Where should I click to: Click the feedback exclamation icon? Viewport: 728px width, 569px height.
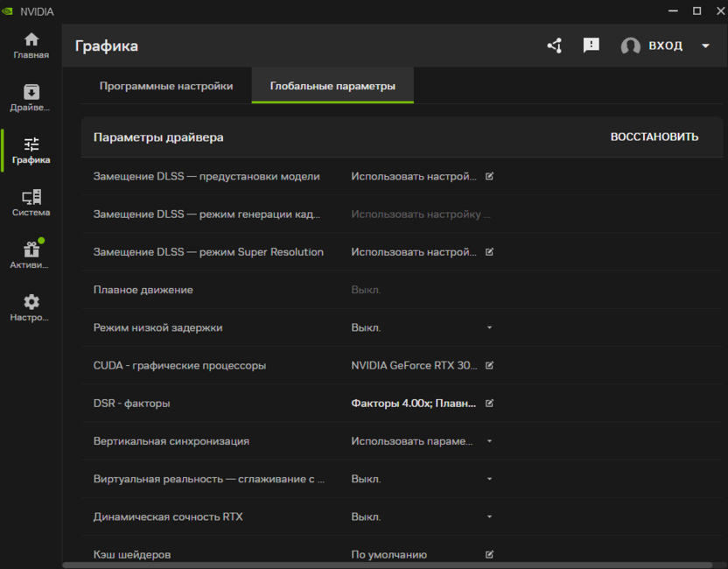click(591, 46)
